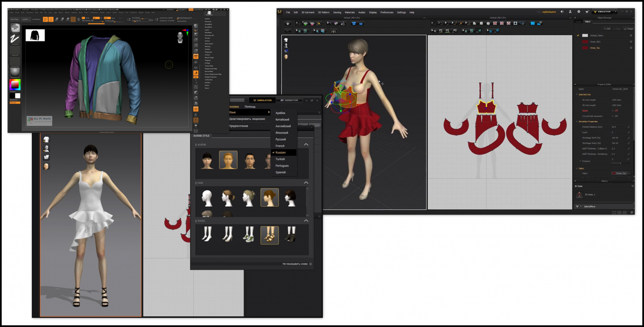Open the Sewing menu

coord(337,13)
